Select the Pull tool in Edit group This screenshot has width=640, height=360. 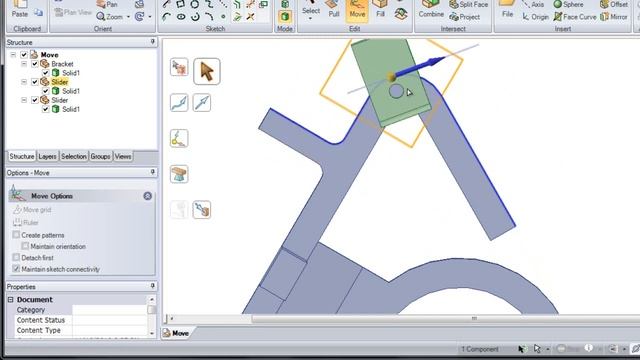[333, 9]
